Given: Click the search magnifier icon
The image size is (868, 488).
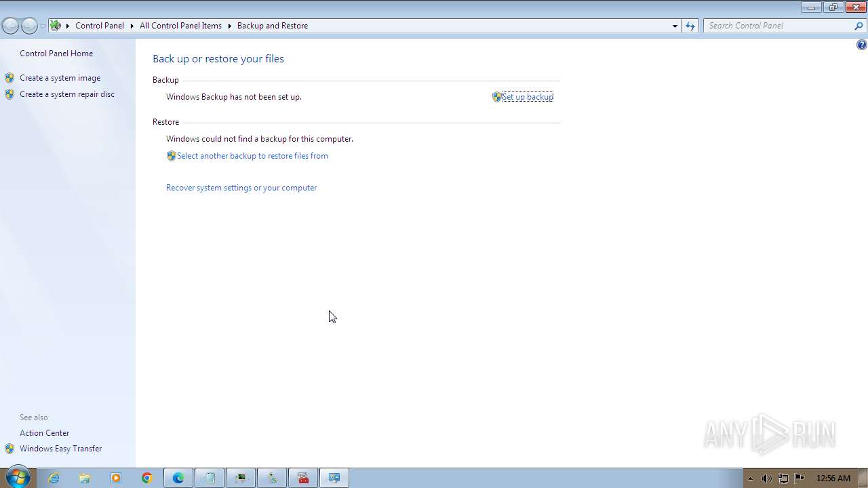Looking at the screenshot, I should [x=859, y=26].
